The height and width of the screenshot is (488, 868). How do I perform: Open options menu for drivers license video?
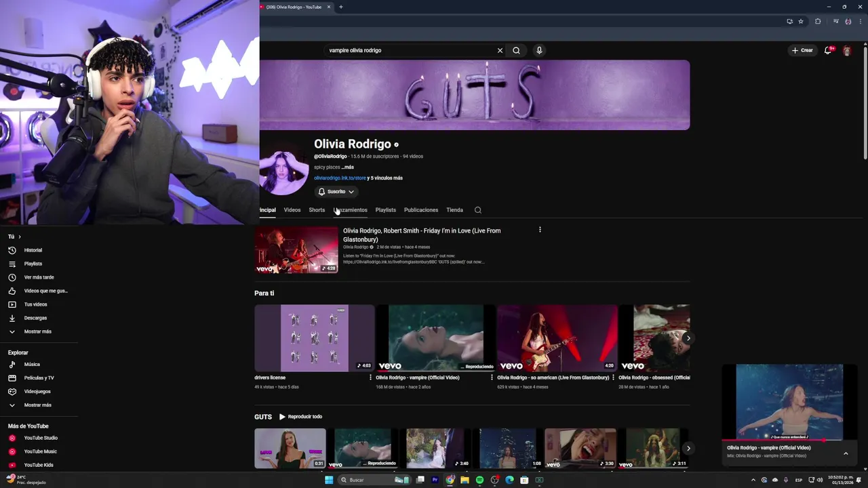[x=370, y=378]
